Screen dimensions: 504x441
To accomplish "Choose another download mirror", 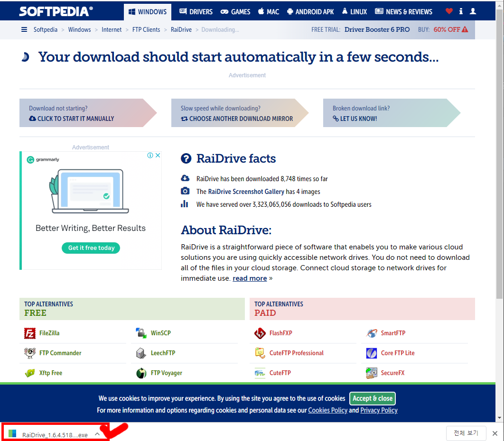I will (x=240, y=113).
